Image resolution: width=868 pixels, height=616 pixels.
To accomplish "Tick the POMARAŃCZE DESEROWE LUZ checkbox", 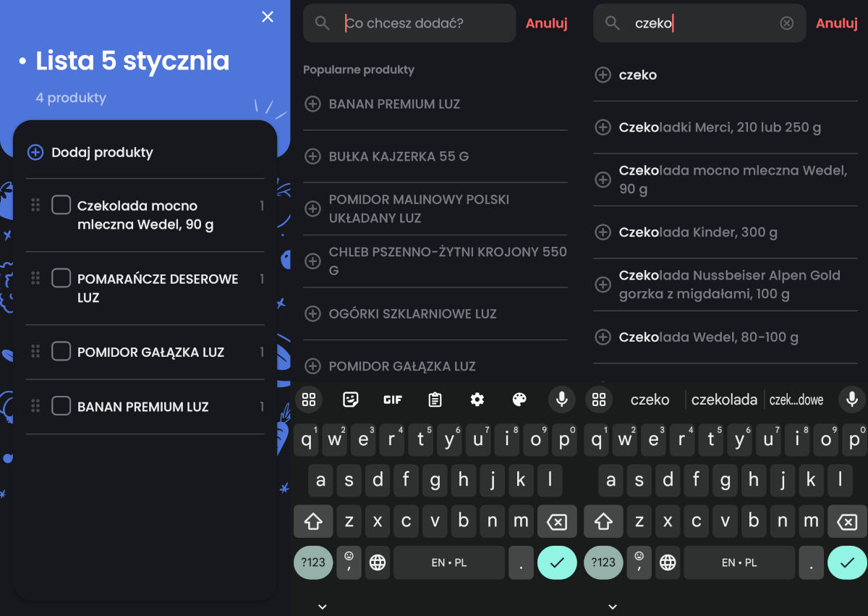I will point(61,279).
